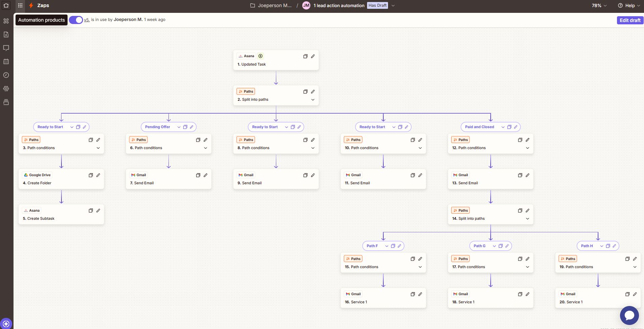This screenshot has width=644, height=329.
Task: Duplicate step 10 Path conditions
Action: pyautogui.click(x=413, y=140)
